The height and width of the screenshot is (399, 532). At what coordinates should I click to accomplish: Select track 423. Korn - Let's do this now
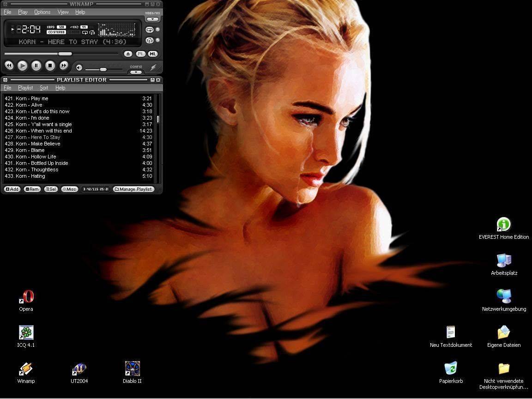pyautogui.click(x=79, y=111)
